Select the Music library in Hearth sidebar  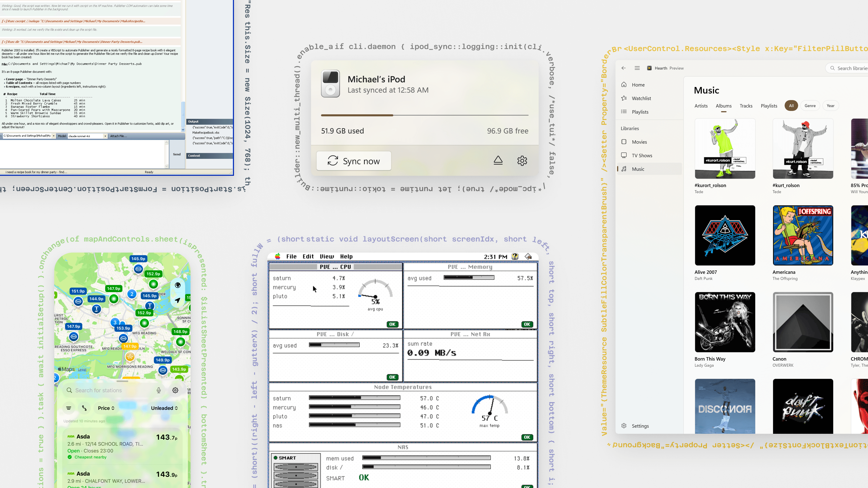tap(649, 169)
